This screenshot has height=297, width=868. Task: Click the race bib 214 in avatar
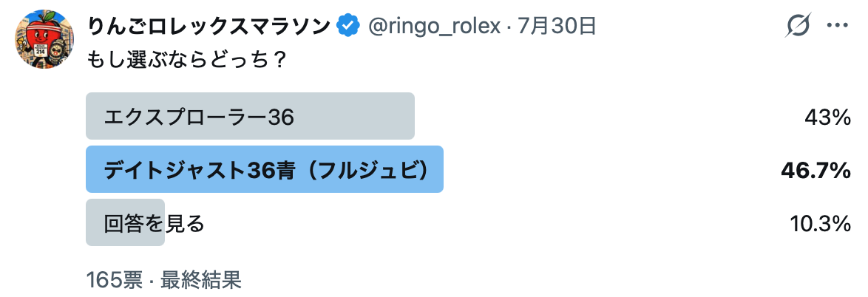[x=40, y=49]
